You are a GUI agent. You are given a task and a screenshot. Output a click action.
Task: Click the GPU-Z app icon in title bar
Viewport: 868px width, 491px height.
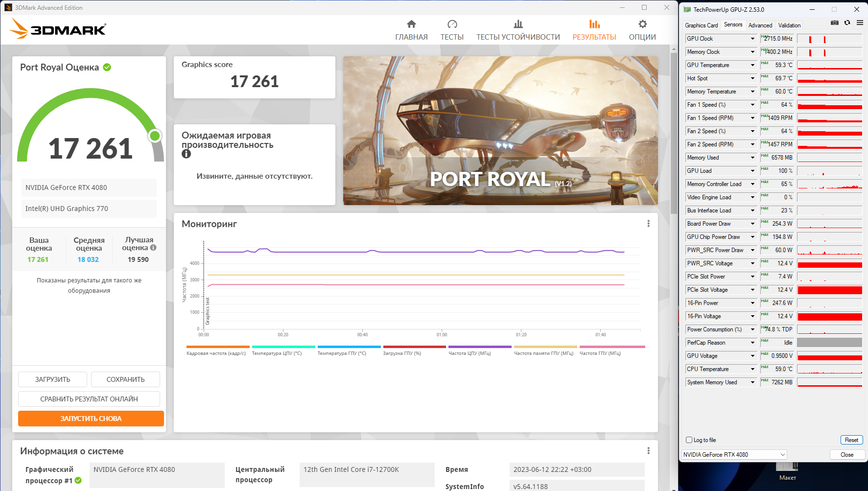[687, 9]
